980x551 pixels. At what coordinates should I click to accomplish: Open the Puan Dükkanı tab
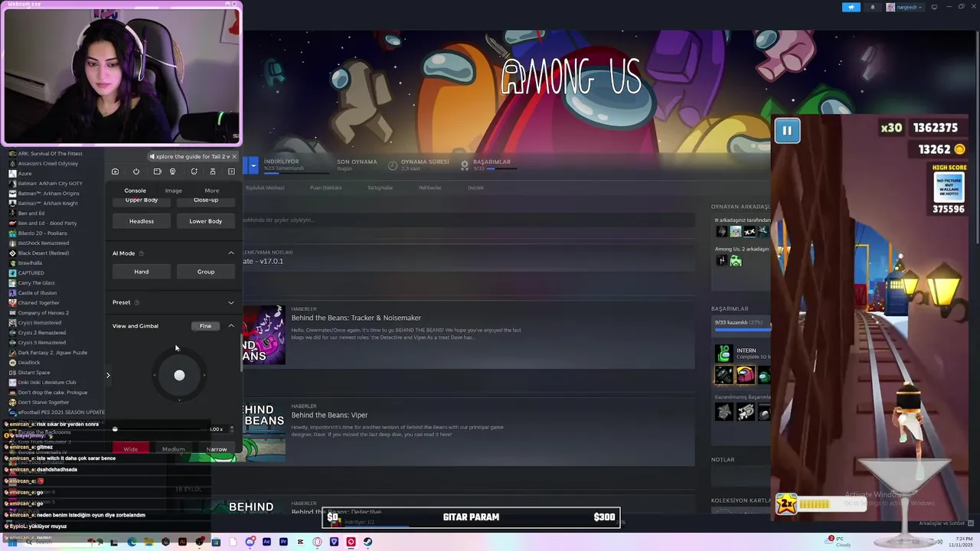pyautogui.click(x=325, y=187)
